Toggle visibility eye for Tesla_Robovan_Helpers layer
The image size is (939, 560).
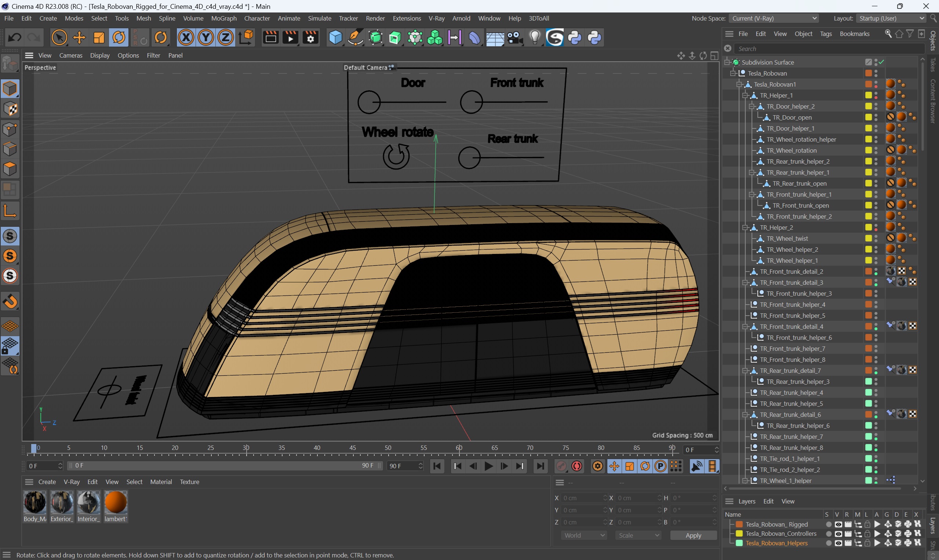pyautogui.click(x=838, y=543)
